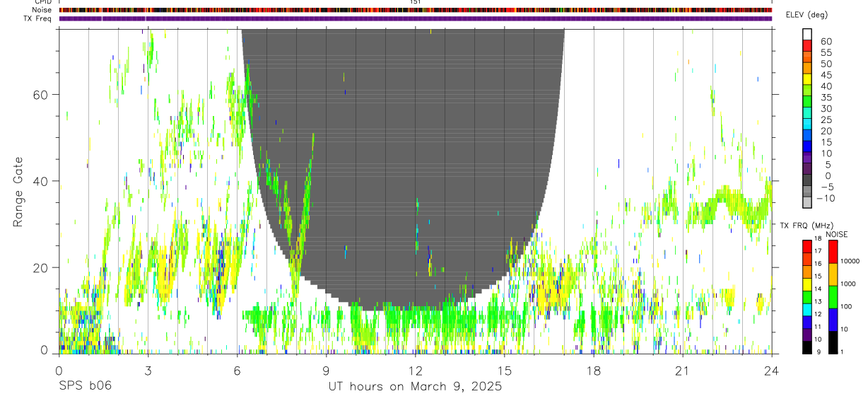This screenshot has width=868, height=401.
Task: Click the green TX FRQ segment between 14 and 13
Action: [x=807, y=297]
